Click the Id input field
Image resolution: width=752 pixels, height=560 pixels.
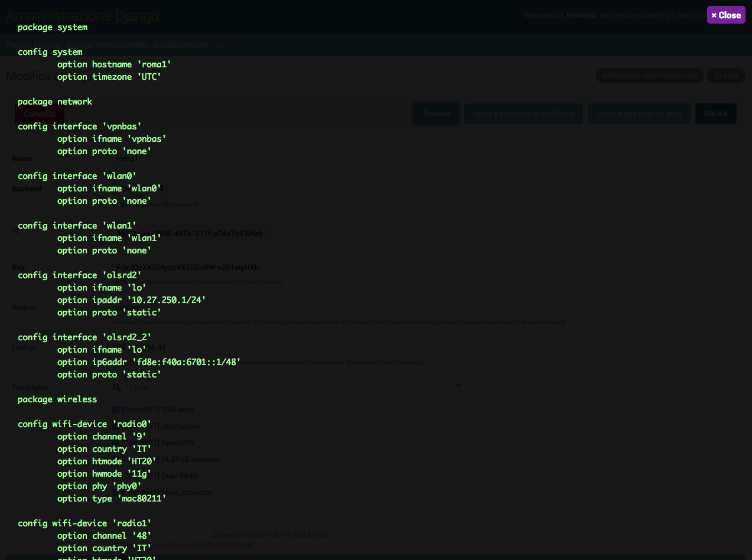(193, 233)
